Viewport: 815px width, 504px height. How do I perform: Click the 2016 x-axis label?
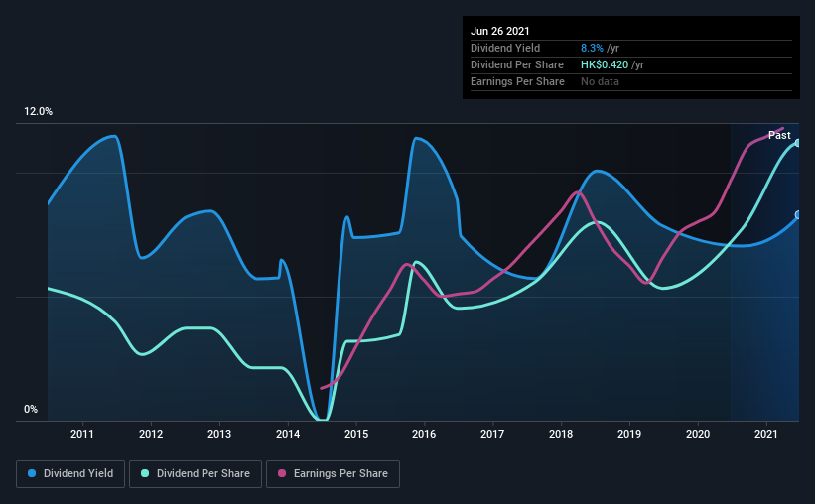(424, 434)
